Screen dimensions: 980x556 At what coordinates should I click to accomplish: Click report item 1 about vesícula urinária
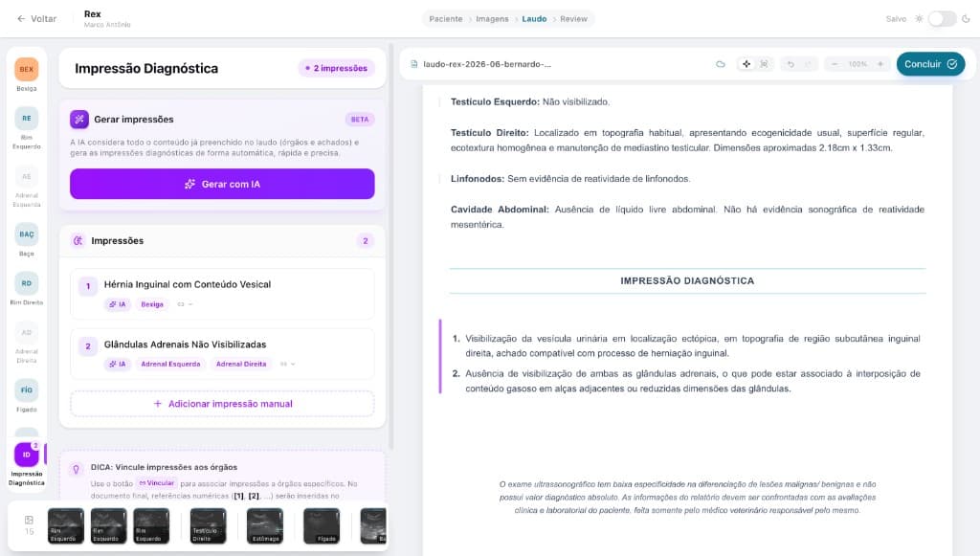point(686,346)
